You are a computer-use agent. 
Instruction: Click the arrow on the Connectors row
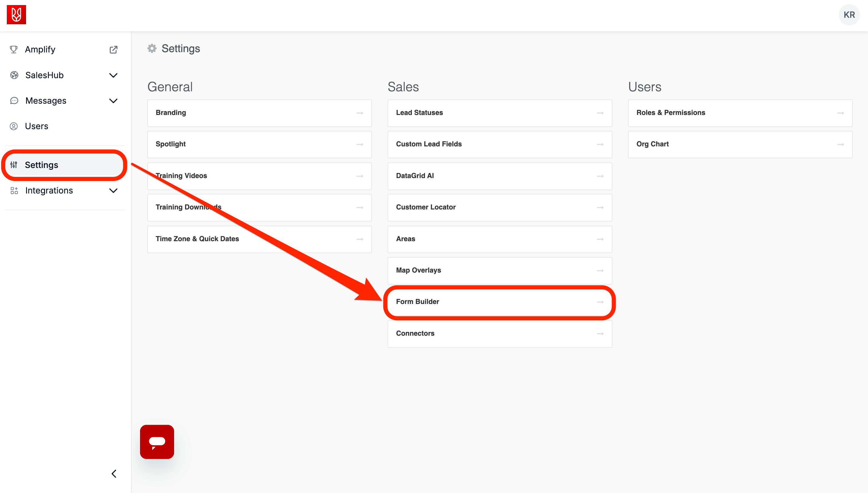pyautogui.click(x=600, y=334)
